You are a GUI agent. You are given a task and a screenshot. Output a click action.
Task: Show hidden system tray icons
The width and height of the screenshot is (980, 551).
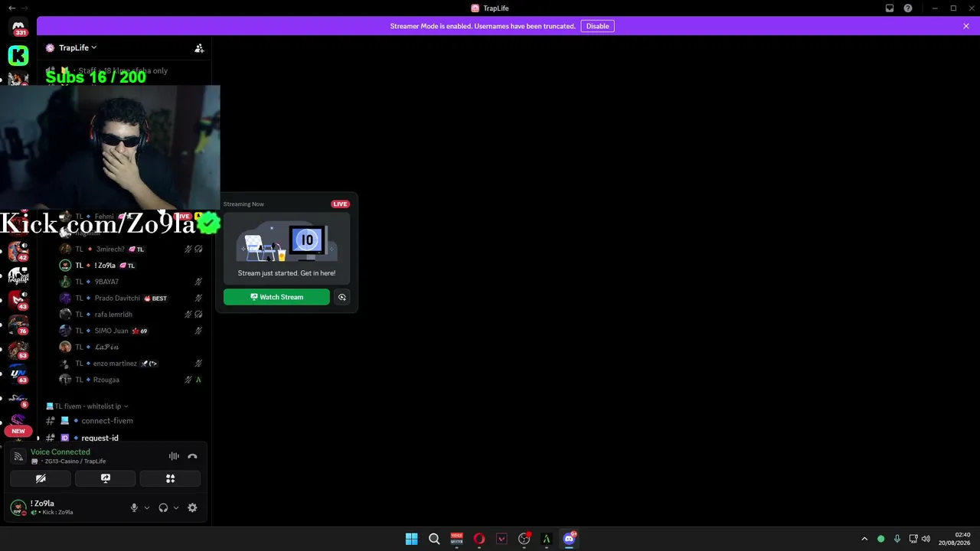point(864,539)
